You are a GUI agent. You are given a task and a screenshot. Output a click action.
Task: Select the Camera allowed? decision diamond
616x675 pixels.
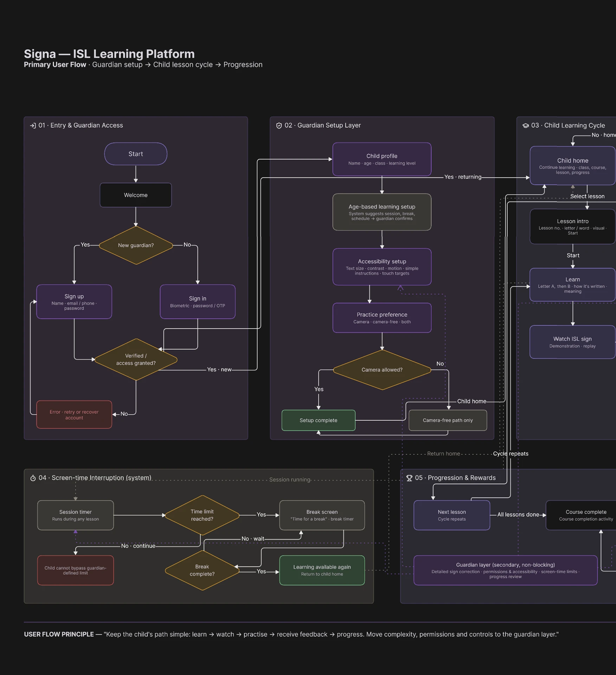382,370
